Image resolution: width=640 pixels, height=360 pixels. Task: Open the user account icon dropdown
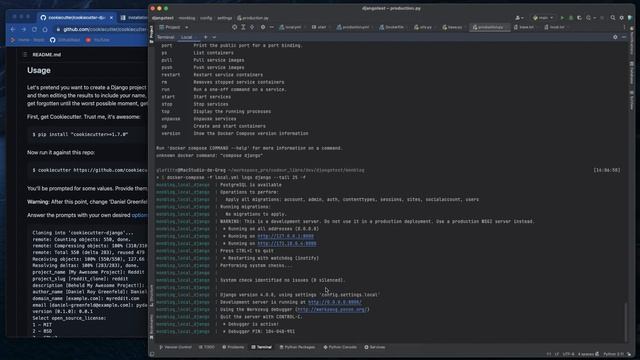(519, 18)
